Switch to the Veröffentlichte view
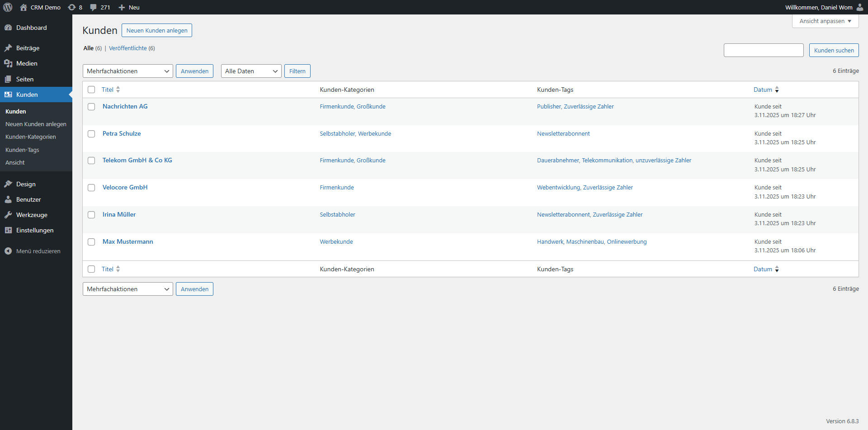The height and width of the screenshot is (430, 868). click(x=128, y=48)
